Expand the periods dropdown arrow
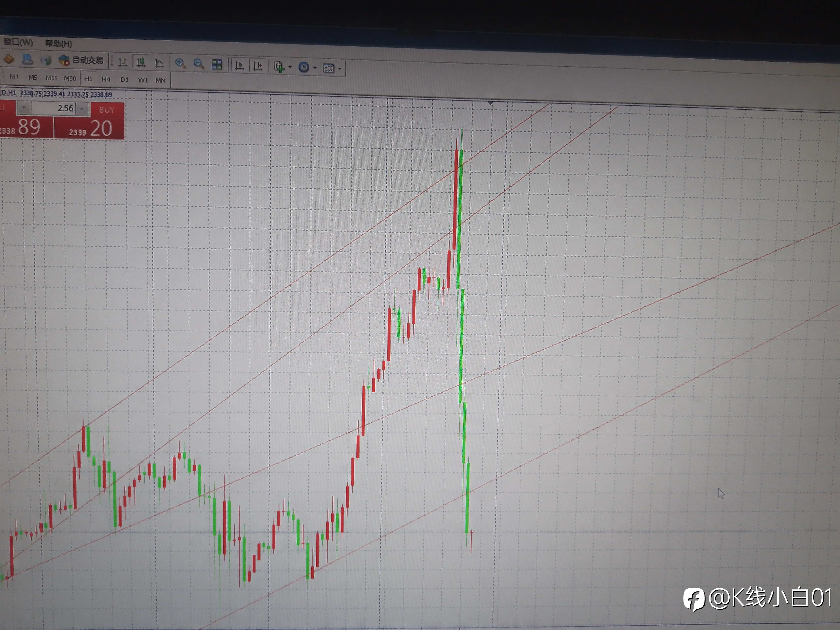840x630 pixels. click(315, 68)
